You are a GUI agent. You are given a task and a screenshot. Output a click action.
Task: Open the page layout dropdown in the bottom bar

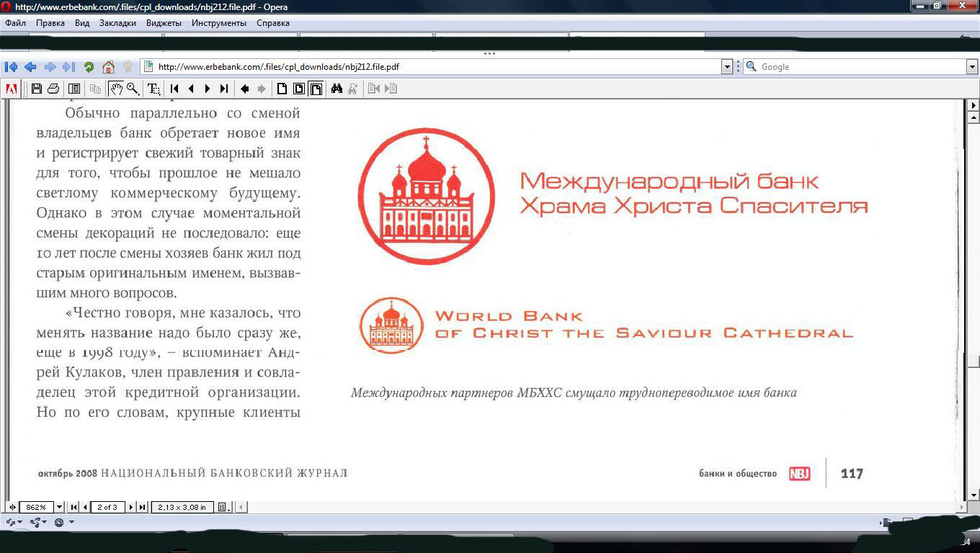click(x=224, y=507)
